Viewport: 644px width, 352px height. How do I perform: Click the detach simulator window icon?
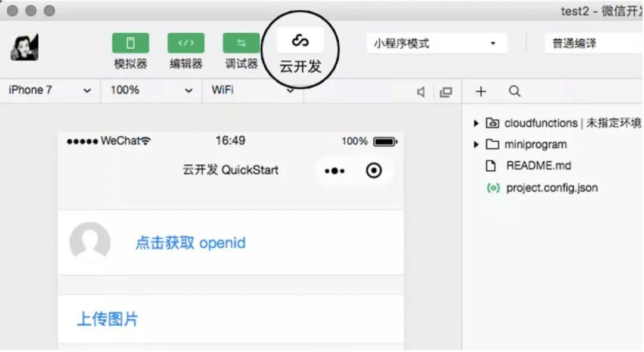pos(446,91)
